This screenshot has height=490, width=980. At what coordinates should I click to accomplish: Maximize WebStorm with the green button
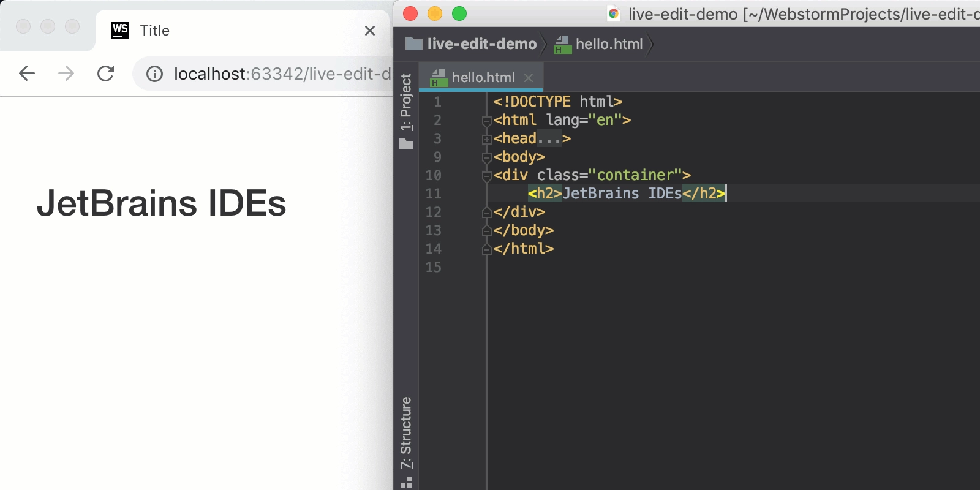459,13
